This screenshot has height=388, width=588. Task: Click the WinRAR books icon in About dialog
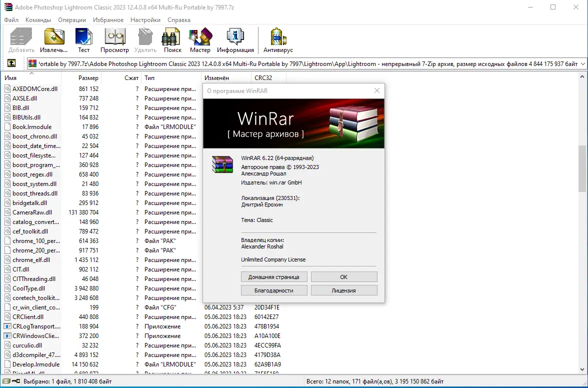click(x=222, y=164)
